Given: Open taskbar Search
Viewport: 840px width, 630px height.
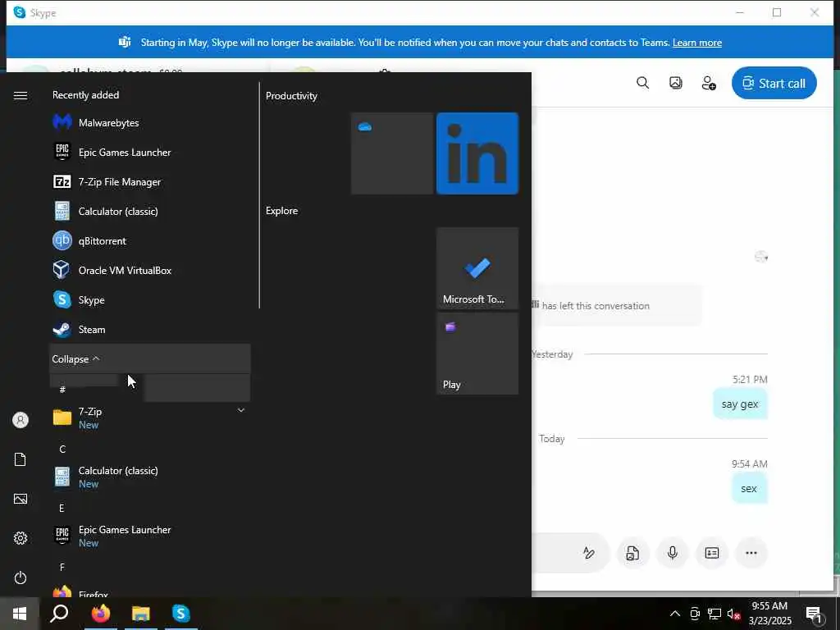Looking at the screenshot, I should (59, 614).
